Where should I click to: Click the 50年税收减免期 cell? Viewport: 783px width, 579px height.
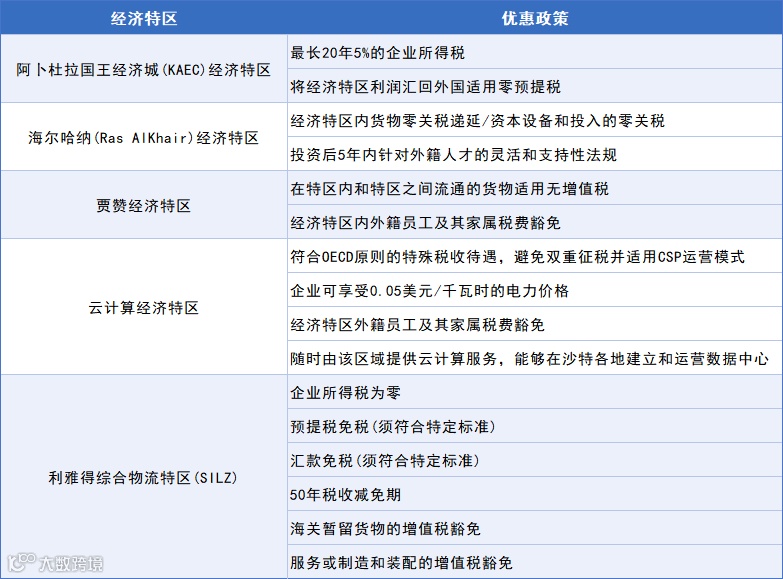pyautogui.click(x=535, y=494)
